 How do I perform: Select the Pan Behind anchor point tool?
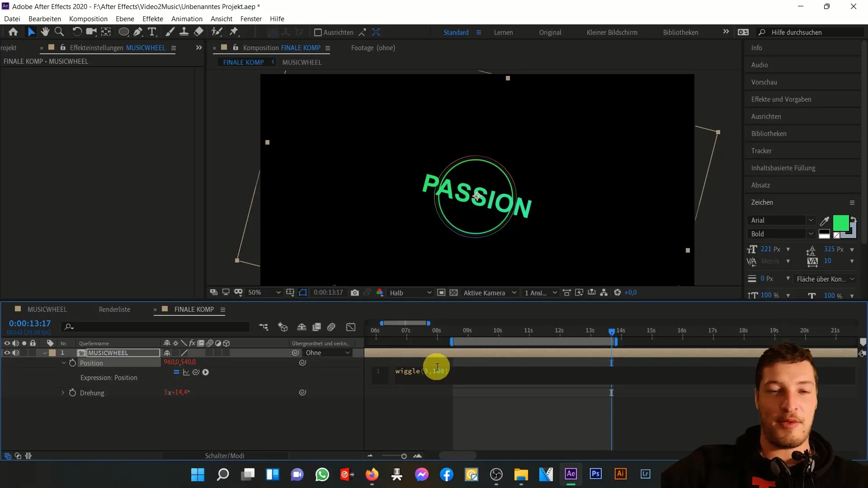click(x=106, y=32)
